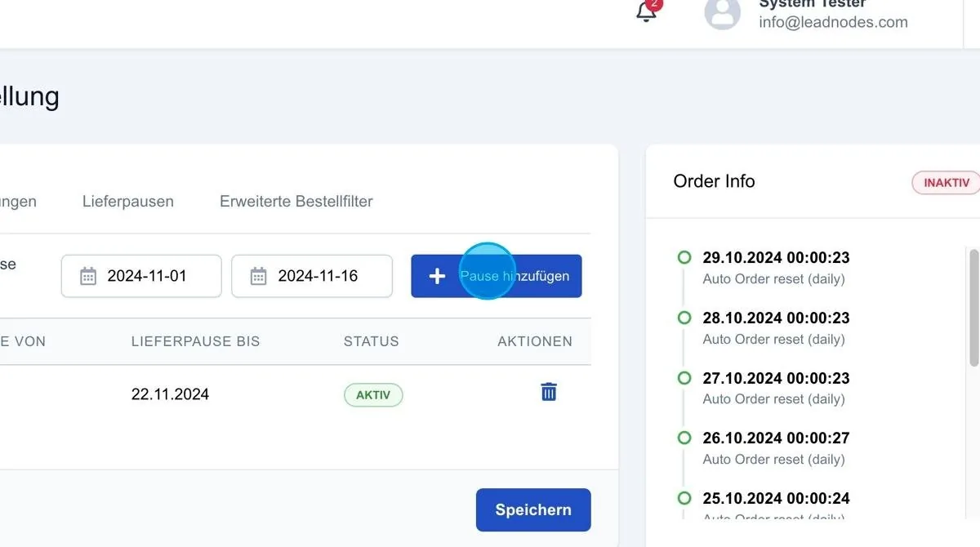Click the 26.10.2024 00:00:27 timestamp
The width and height of the screenshot is (980, 547).
pos(776,438)
